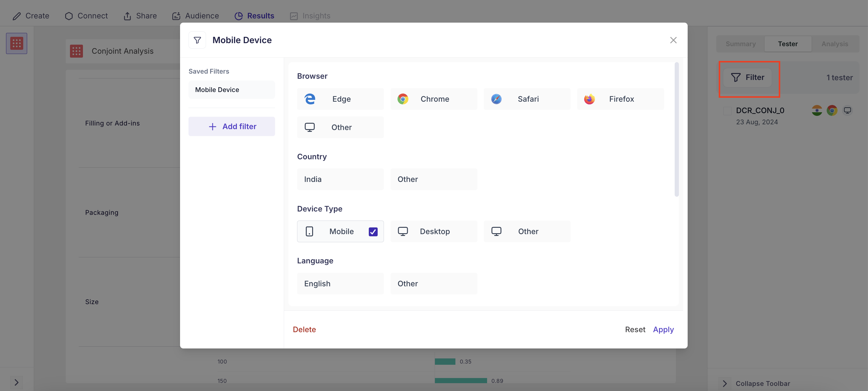Click the 'Conjoint Analysis' title
Image resolution: width=868 pixels, height=391 pixels.
coord(123,51)
